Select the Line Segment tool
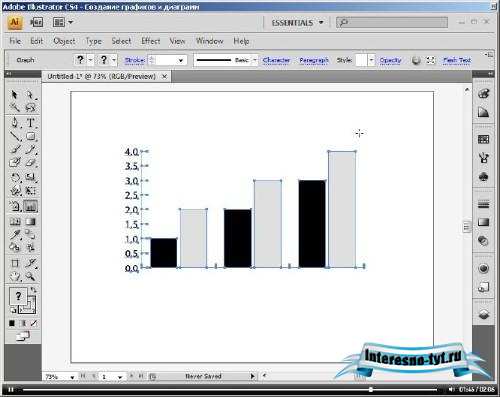This screenshot has height=397, width=500. click(x=14, y=136)
